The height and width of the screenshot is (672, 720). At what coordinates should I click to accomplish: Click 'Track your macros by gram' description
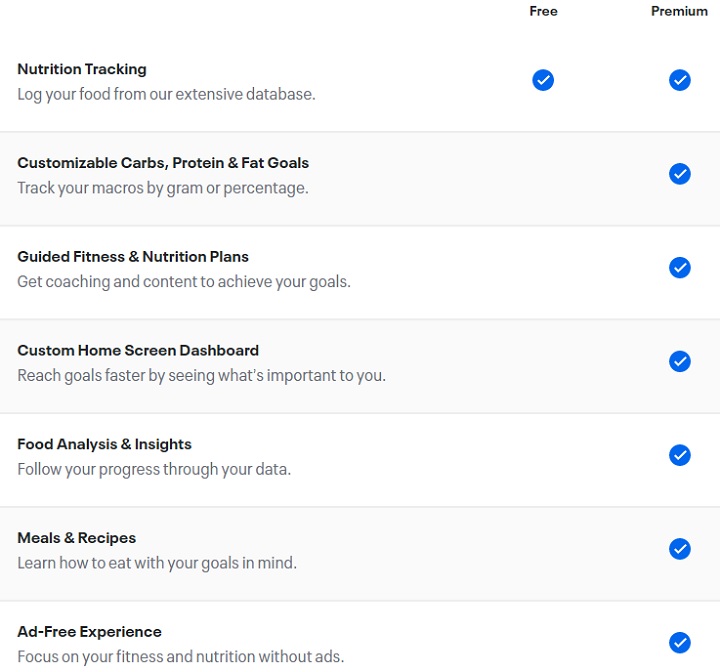pos(163,188)
